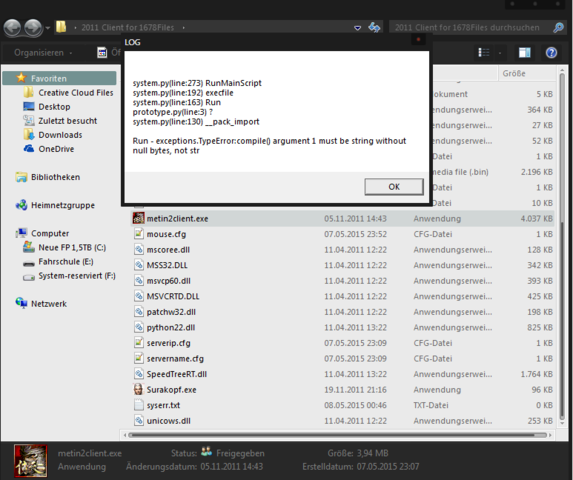Click date 07.05.2015 23:52 of mouse.cfg
The width and height of the screenshot is (573, 480).
(355, 234)
